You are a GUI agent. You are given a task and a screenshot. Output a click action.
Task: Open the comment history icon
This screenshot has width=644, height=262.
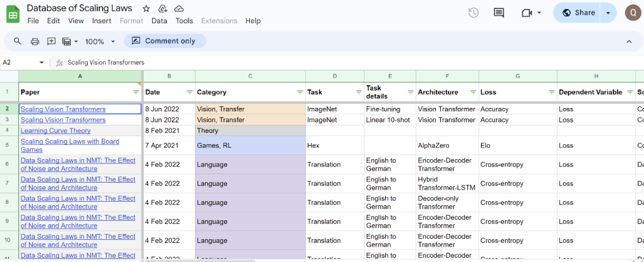click(499, 13)
